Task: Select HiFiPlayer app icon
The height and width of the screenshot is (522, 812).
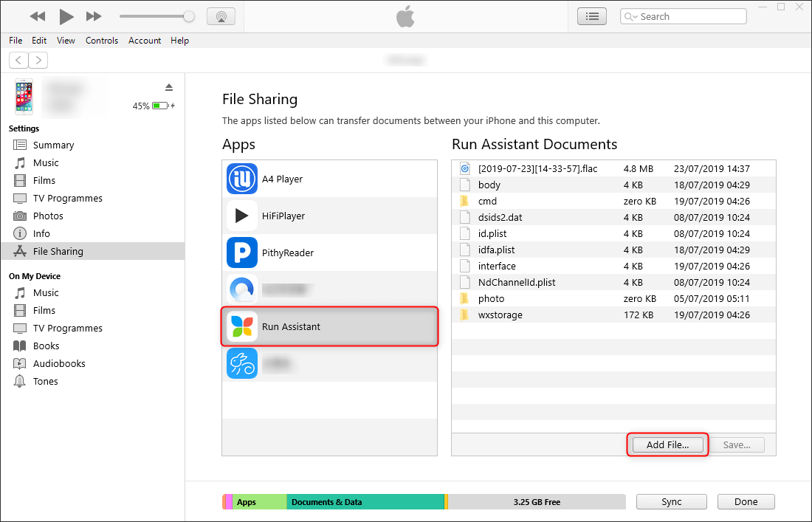Action: (242, 216)
